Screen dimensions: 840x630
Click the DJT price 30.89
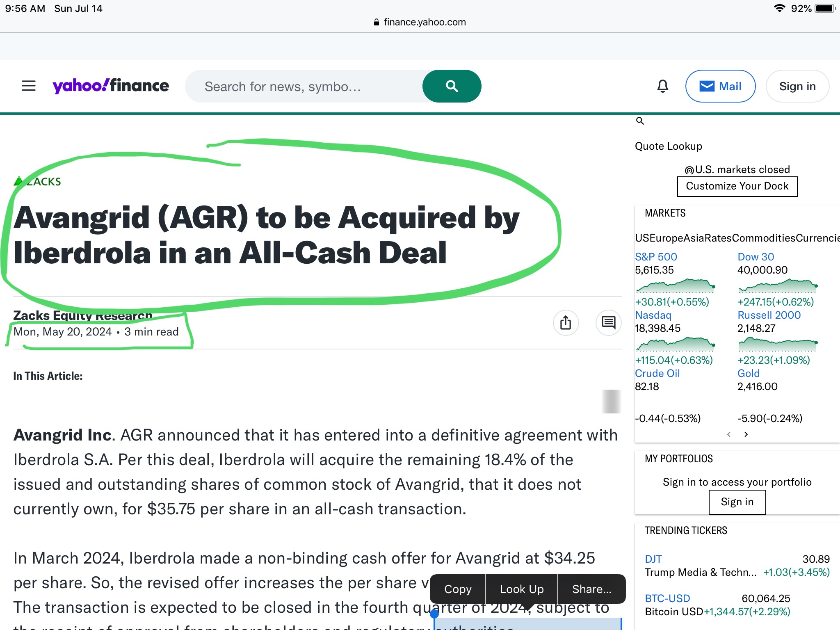(x=816, y=559)
